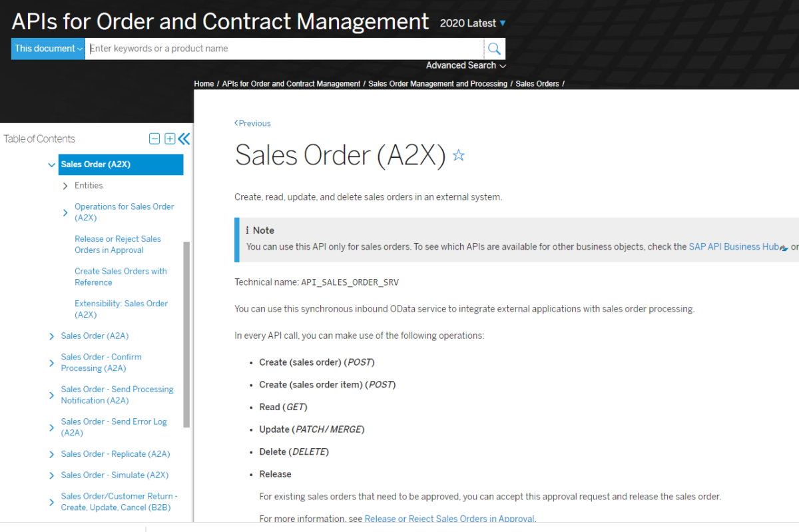Select the blue info Note icon
Screen dimensions: 799x532
point(249,230)
